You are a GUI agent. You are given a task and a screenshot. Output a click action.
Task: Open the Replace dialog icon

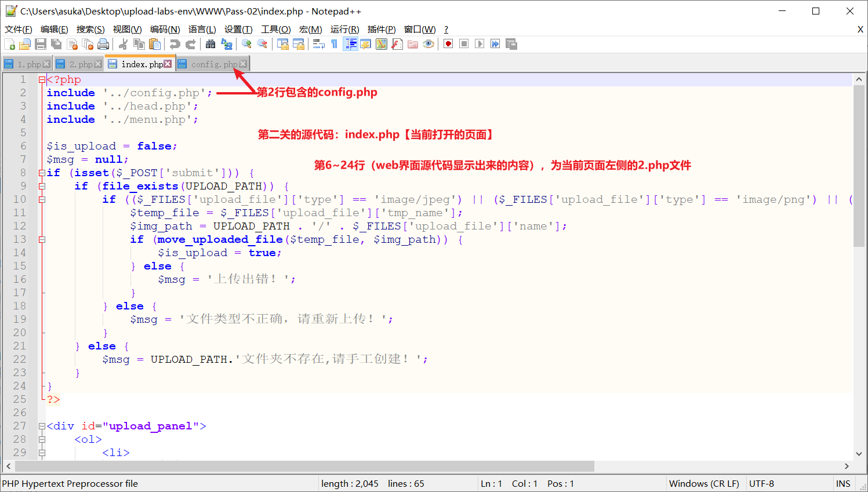(227, 44)
